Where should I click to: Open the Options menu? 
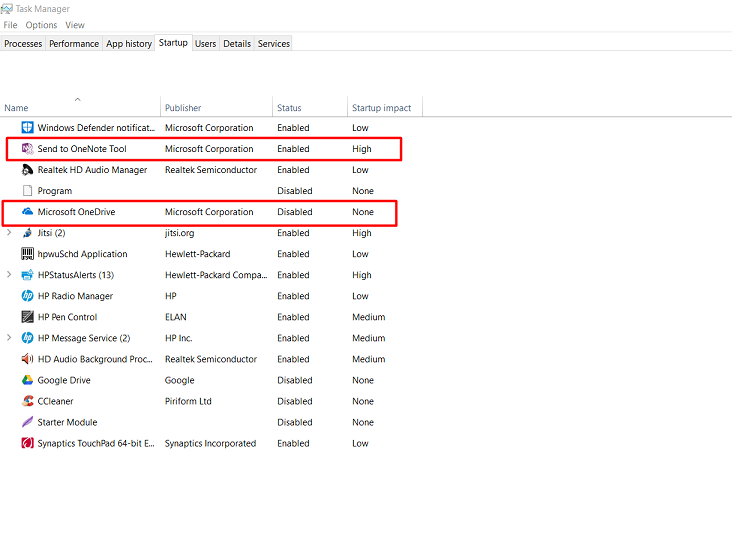tap(41, 25)
